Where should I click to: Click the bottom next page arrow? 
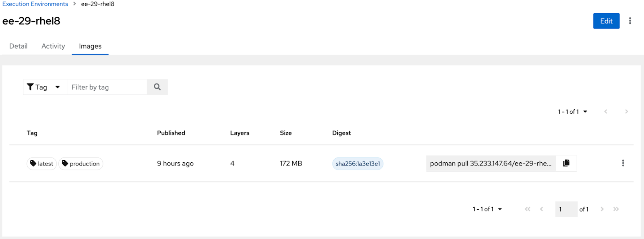pos(602,209)
